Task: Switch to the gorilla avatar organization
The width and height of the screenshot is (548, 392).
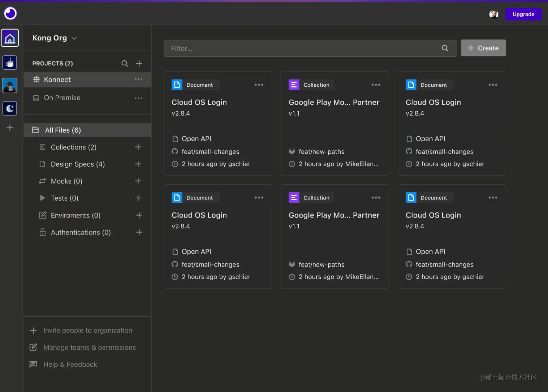Action: [10, 86]
